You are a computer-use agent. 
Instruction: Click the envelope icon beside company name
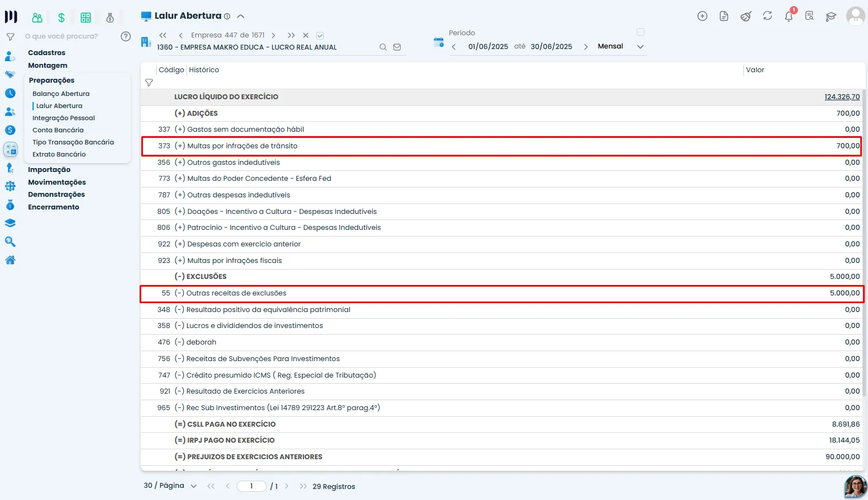[x=397, y=47]
